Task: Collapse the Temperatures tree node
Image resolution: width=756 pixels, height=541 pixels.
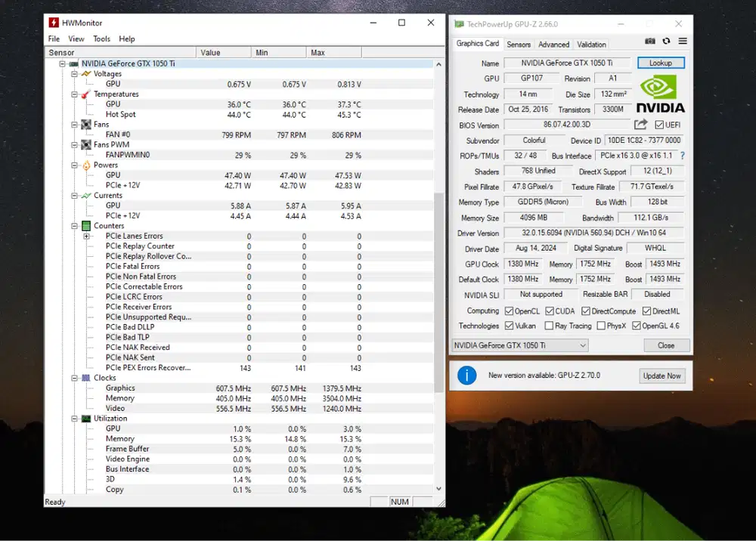Action: (74, 94)
